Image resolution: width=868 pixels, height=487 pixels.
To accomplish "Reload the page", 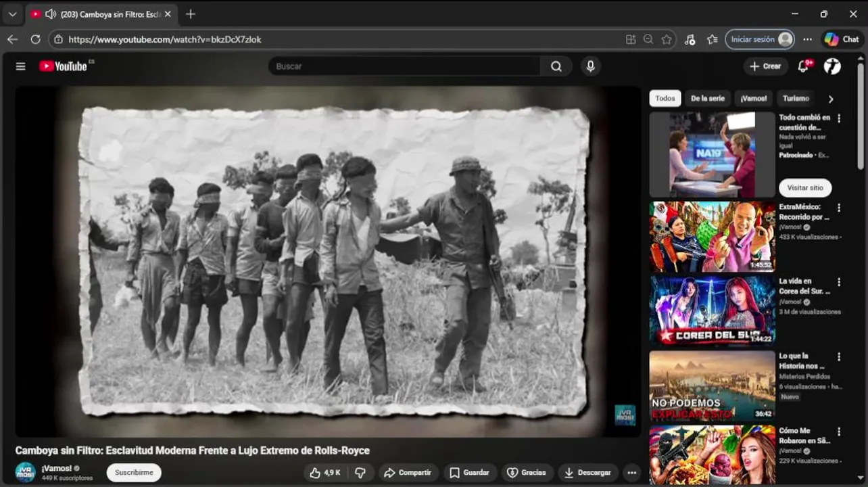I will (35, 39).
